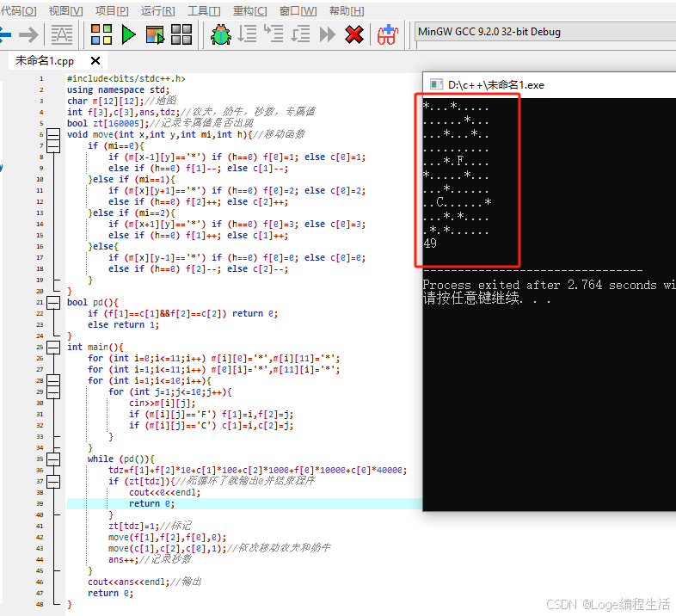Click the compile (colored squares) icon
Viewport: 676px width, 616px height.
pyautogui.click(x=101, y=34)
